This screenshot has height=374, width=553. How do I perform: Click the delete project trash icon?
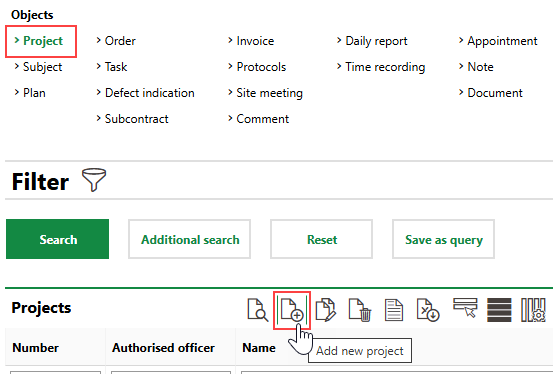pyautogui.click(x=360, y=310)
